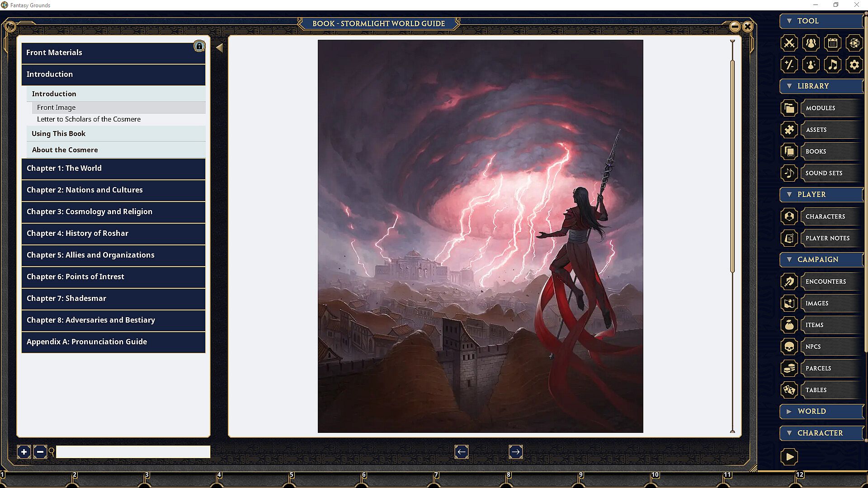The image size is (868, 488).
Task: Click the Parcels coins icon
Action: [789, 368]
